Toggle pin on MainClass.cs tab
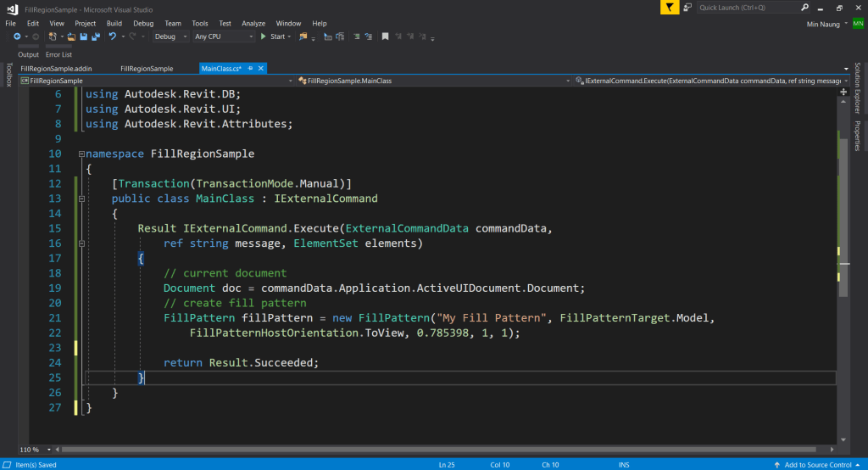The image size is (868, 470). 251,68
